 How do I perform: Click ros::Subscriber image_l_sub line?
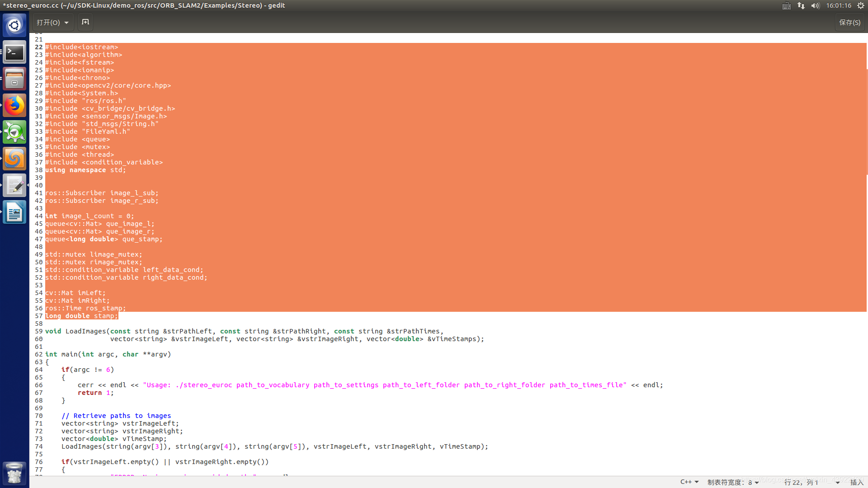point(102,193)
